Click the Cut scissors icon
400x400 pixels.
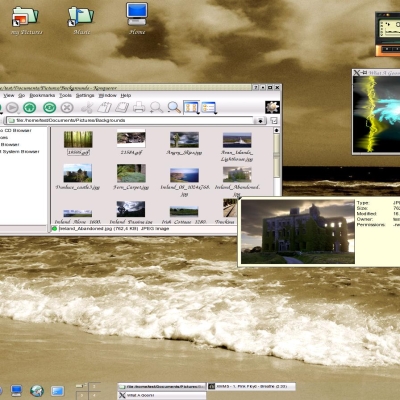click(x=87, y=108)
